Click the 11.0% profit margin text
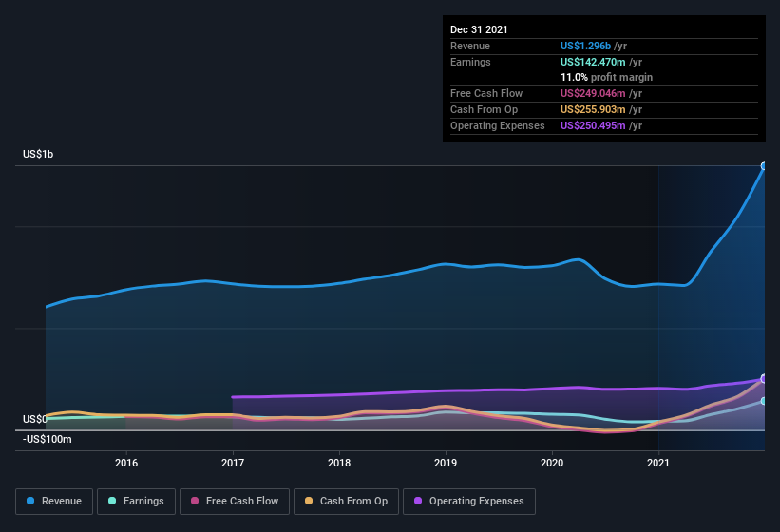This screenshot has height=532, width=780. 606,78
